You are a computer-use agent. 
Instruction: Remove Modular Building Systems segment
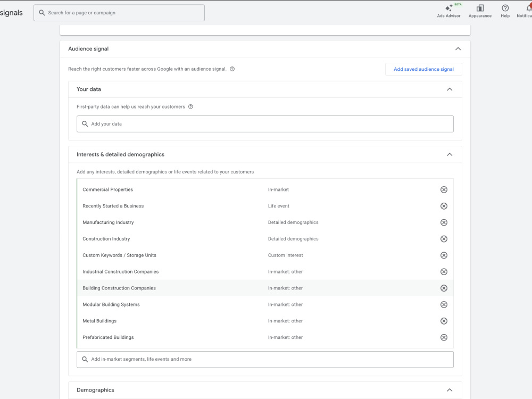pyautogui.click(x=444, y=305)
